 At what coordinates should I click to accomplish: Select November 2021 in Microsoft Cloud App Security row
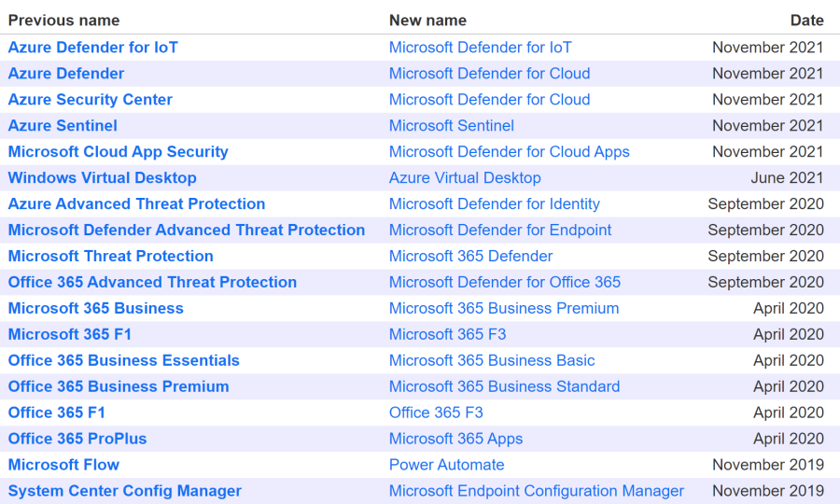coord(768,152)
